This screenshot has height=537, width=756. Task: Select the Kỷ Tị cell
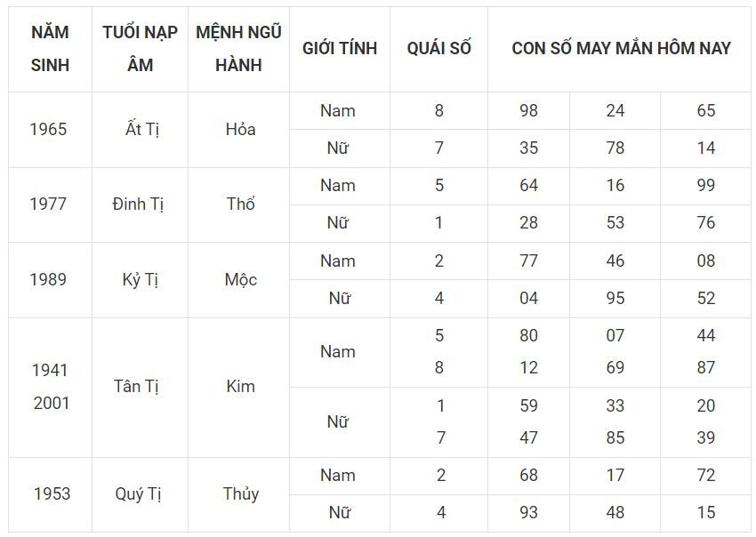140,279
